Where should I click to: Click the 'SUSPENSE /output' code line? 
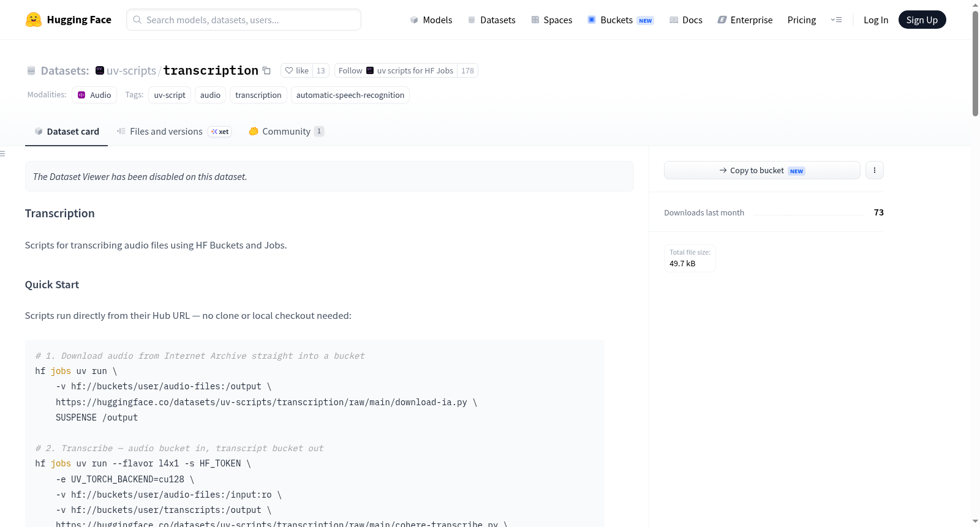[97, 417]
